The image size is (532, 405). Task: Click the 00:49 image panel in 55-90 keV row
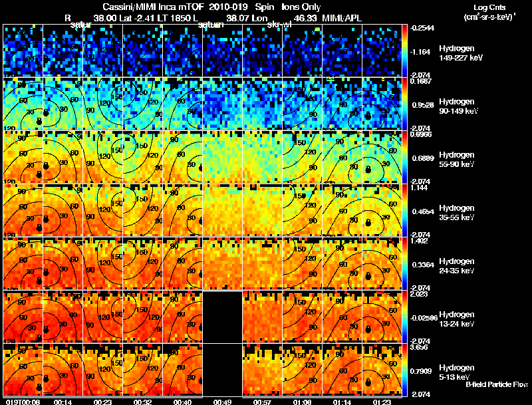pyautogui.click(x=222, y=158)
